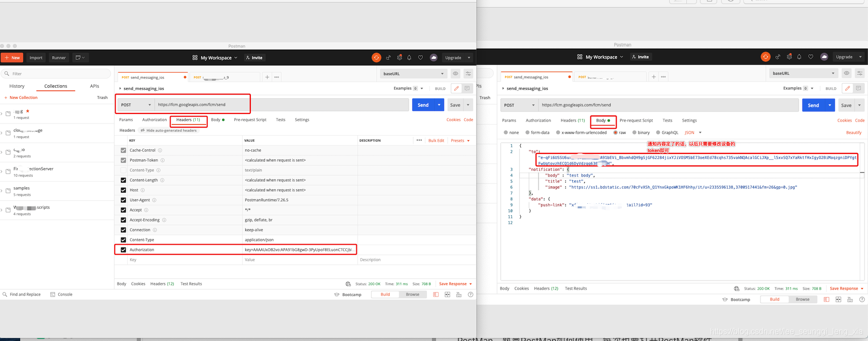Open notifications bell in left window
Viewport: 868px width, 341px height.
click(x=409, y=58)
